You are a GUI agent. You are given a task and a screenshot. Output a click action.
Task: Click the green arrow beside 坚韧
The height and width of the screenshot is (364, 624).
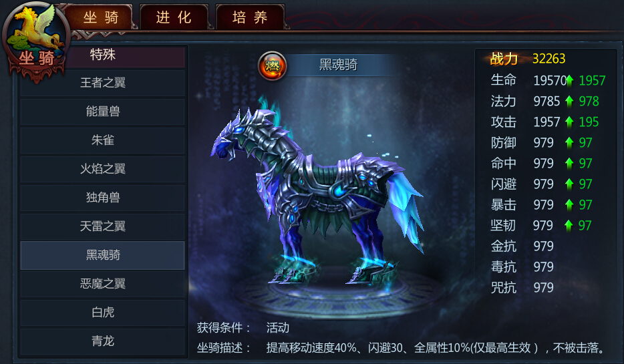click(x=569, y=225)
